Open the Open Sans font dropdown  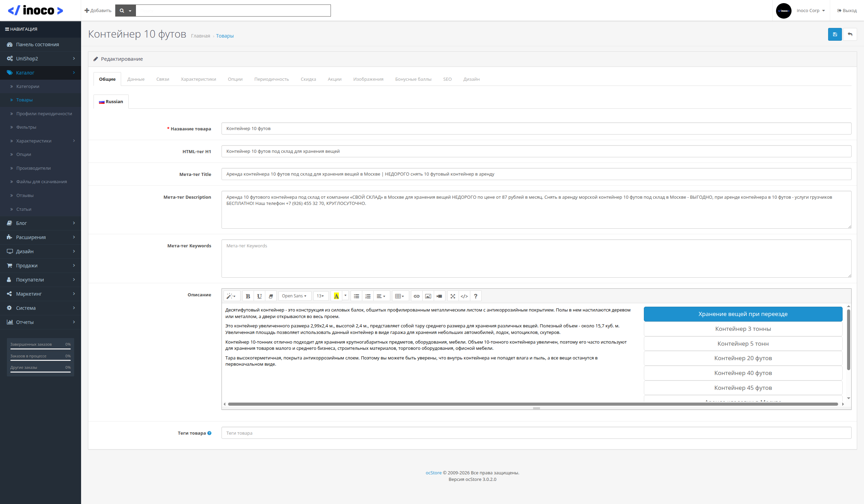[294, 296]
